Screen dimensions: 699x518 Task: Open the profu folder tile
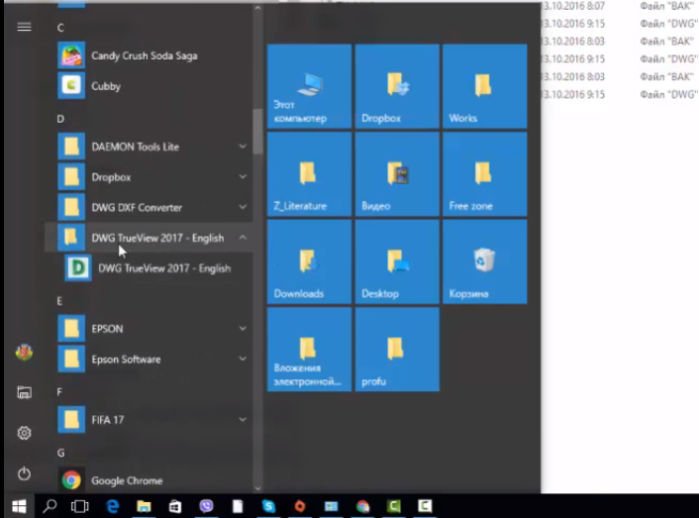click(x=397, y=349)
